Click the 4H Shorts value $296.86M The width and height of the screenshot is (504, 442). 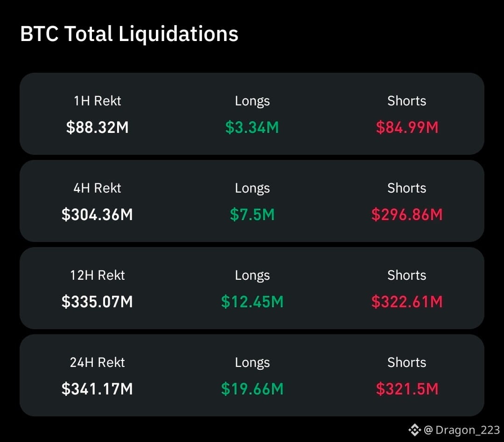click(x=407, y=214)
